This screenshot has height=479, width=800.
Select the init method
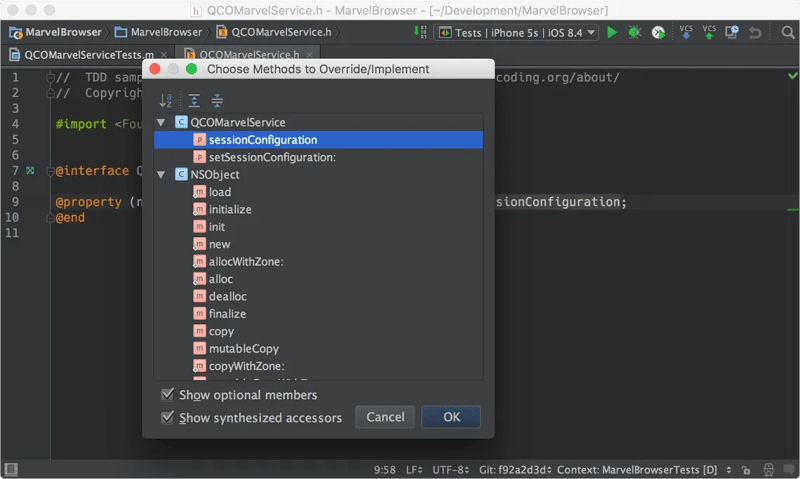[318, 226]
